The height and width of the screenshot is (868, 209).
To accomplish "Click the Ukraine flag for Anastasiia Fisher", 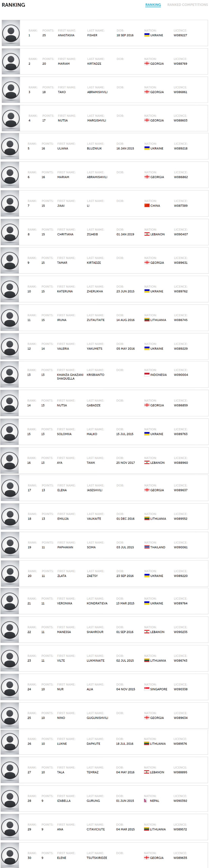I will coord(147,35).
